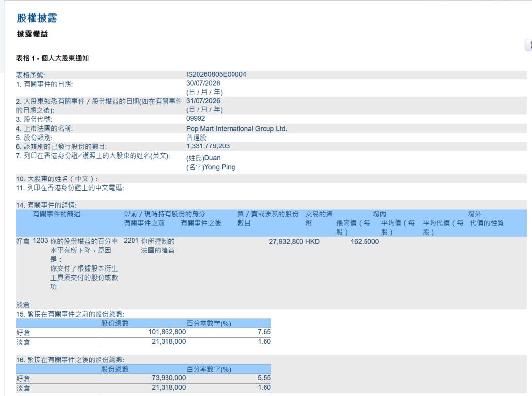Click Pop Mart International Group Ltd. name

tap(236, 129)
